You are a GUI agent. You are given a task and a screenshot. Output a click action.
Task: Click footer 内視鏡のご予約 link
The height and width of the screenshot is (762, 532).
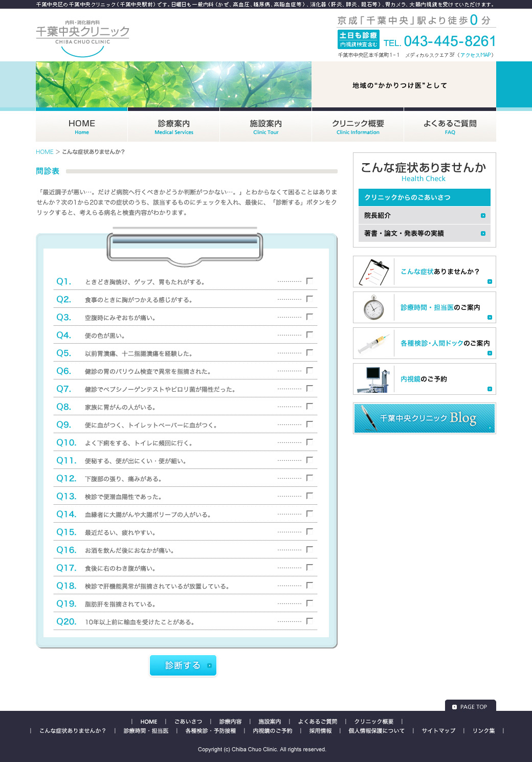[x=273, y=731]
